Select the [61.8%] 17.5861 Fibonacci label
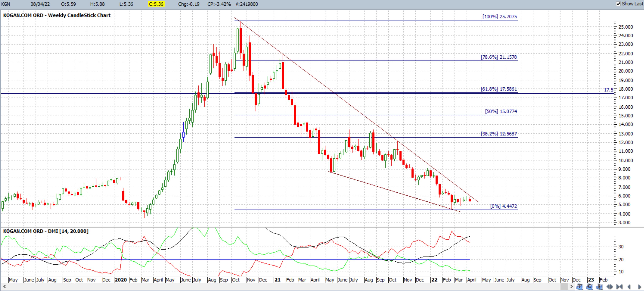The height and width of the screenshot is (291, 644). (499, 89)
